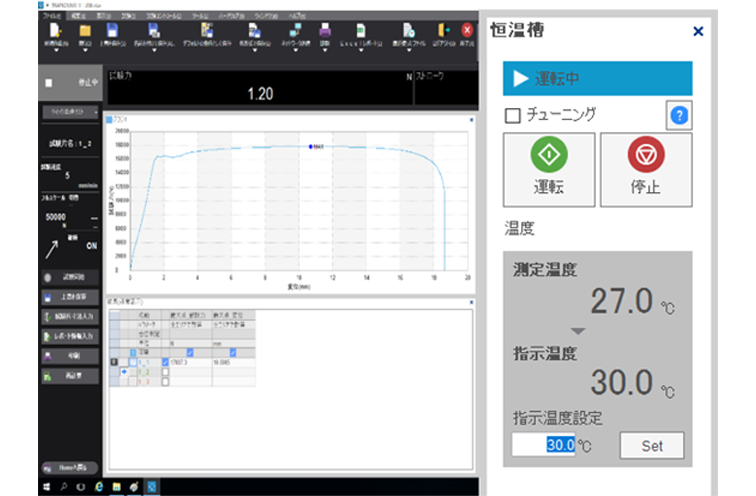This screenshot has height=496, width=756.
Task: Click the circle taskbar icon next to search
Action: click(x=81, y=487)
